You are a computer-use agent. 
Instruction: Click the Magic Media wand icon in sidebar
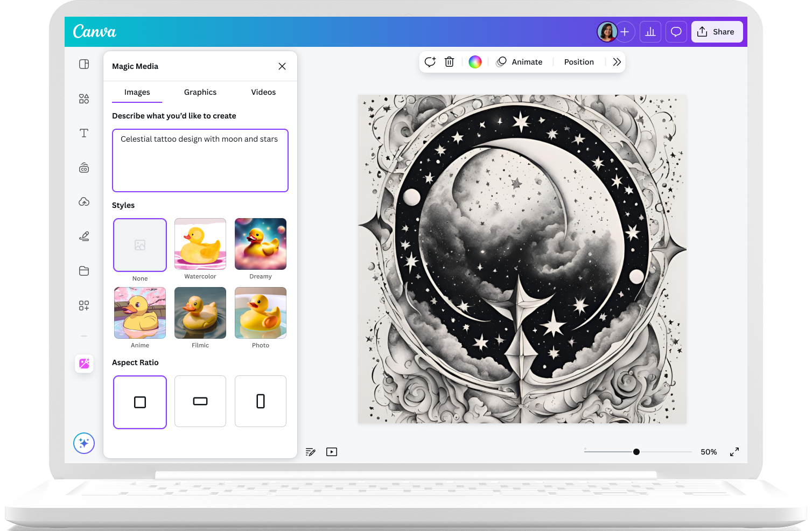point(84,364)
